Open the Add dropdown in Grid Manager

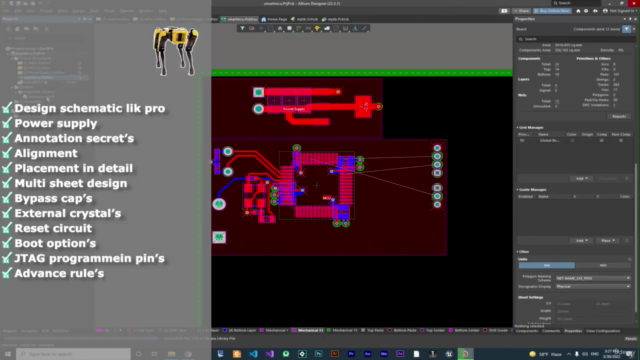(581, 178)
